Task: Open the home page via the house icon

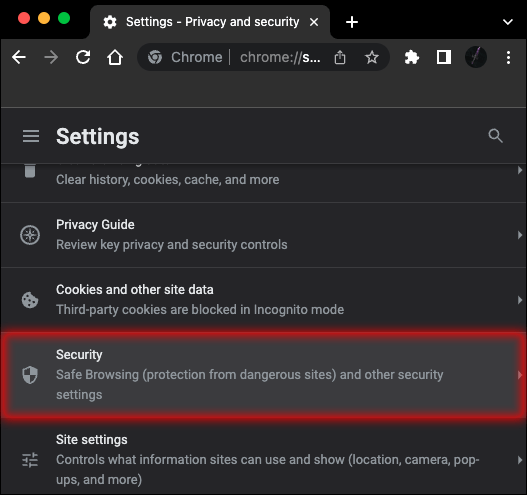Action: click(115, 57)
